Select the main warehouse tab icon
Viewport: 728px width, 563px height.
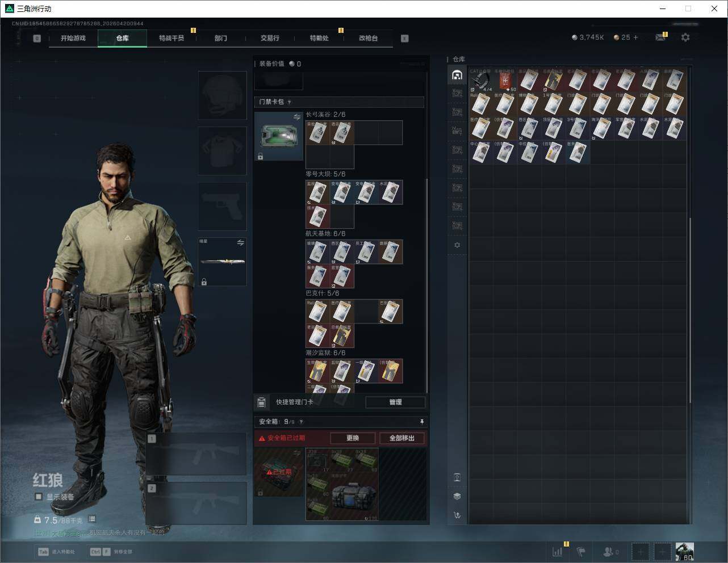click(457, 75)
